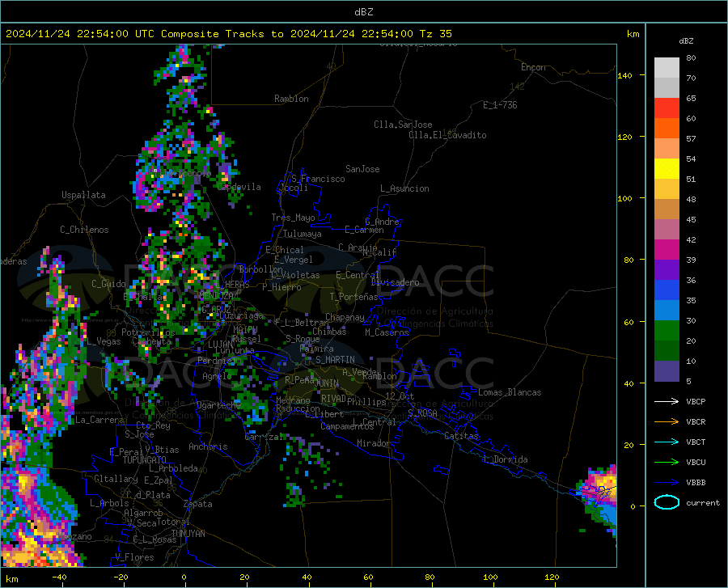The image size is (728, 588).
Task: Click the Clla.El_Cavadito label
Action: (x=447, y=135)
